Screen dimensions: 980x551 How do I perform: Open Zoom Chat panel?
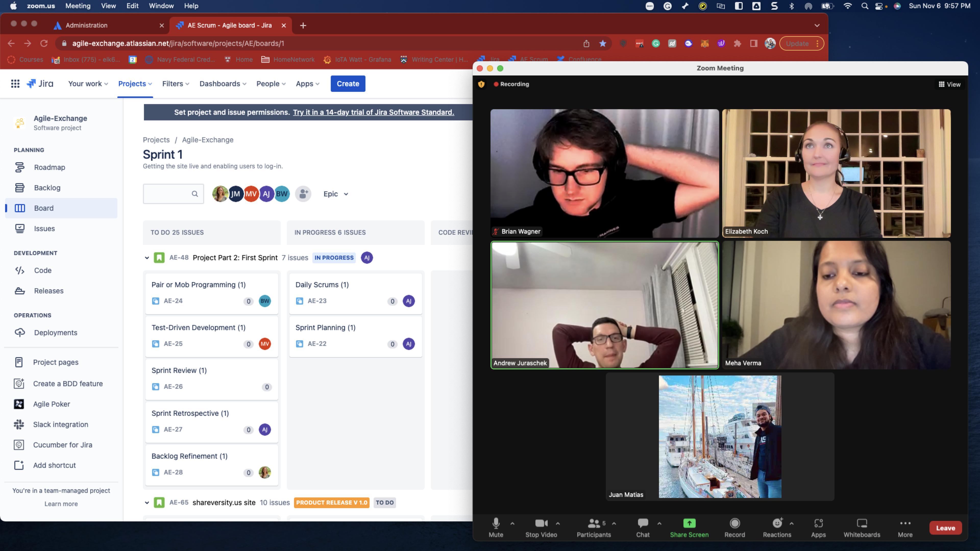tap(643, 528)
